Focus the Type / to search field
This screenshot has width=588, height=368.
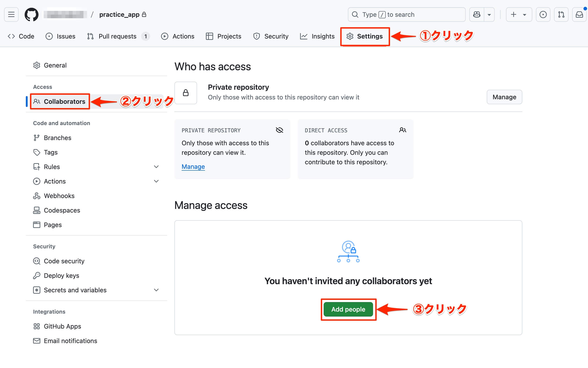pyautogui.click(x=407, y=15)
